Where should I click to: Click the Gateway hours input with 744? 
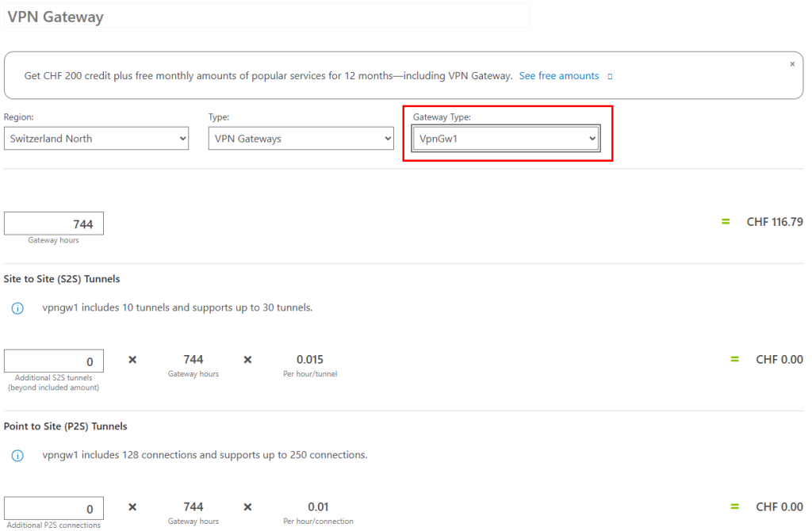pyautogui.click(x=54, y=223)
